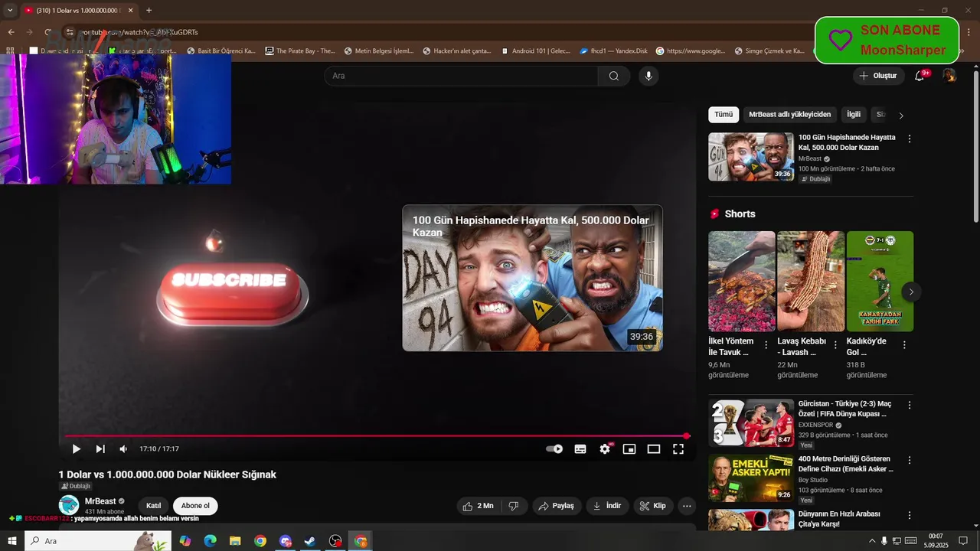The width and height of the screenshot is (980, 551).
Task: Switch to theater mode icon
Action: [x=654, y=449]
